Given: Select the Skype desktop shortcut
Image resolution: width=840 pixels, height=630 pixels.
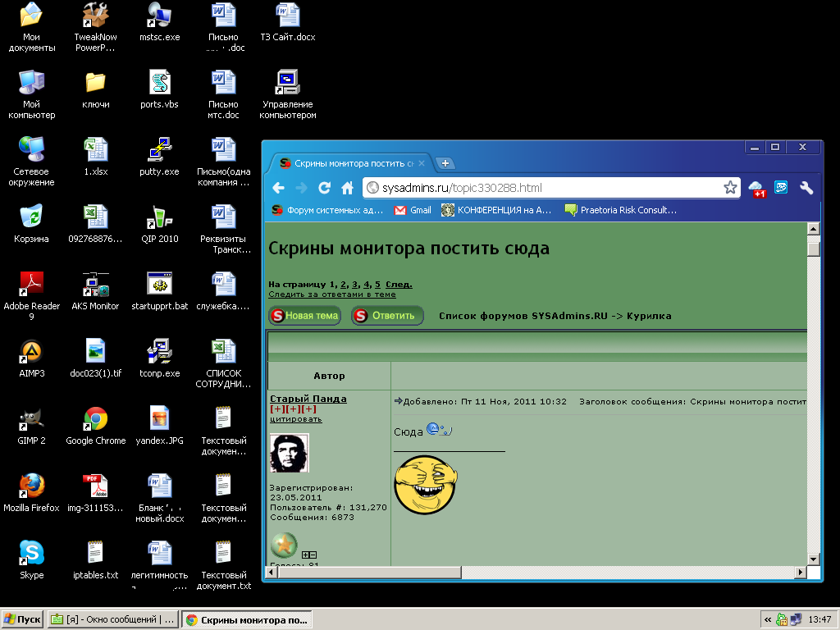Looking at the screenshot, I should coord(32,560).
